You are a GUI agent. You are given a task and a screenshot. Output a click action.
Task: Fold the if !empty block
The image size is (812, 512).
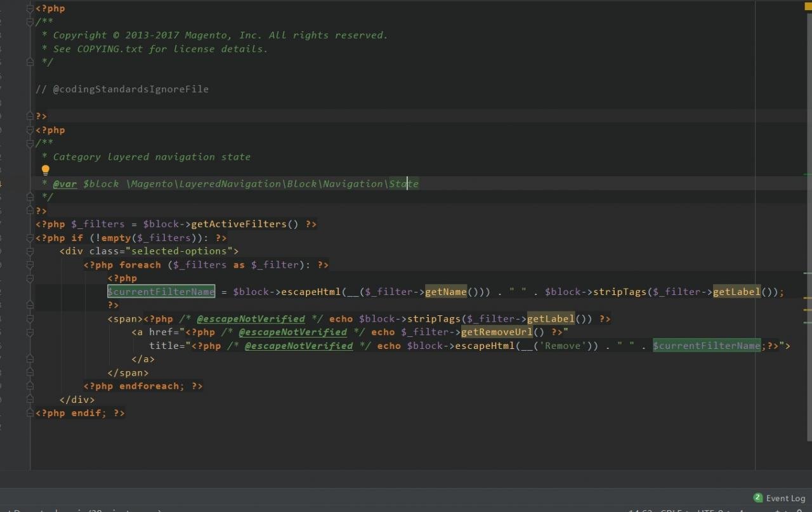point(30,238)
